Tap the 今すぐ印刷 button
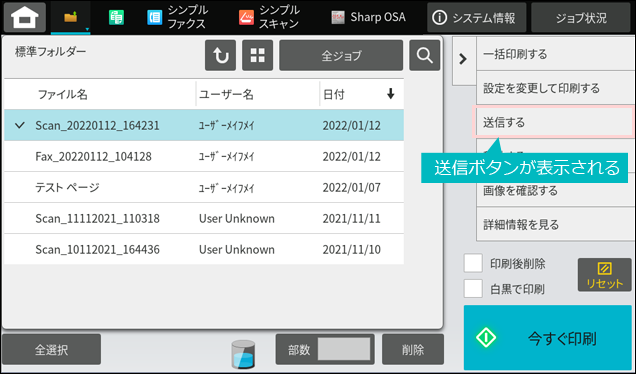 548,337
